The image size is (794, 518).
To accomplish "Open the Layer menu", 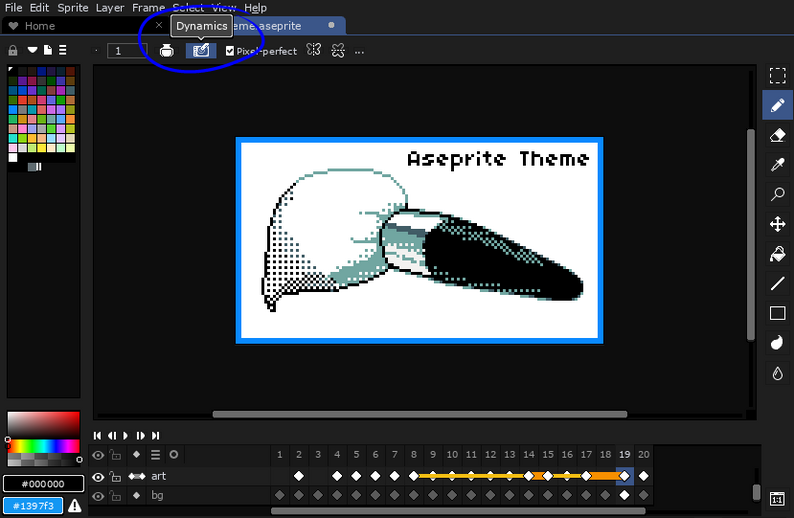I will (110, 8).
